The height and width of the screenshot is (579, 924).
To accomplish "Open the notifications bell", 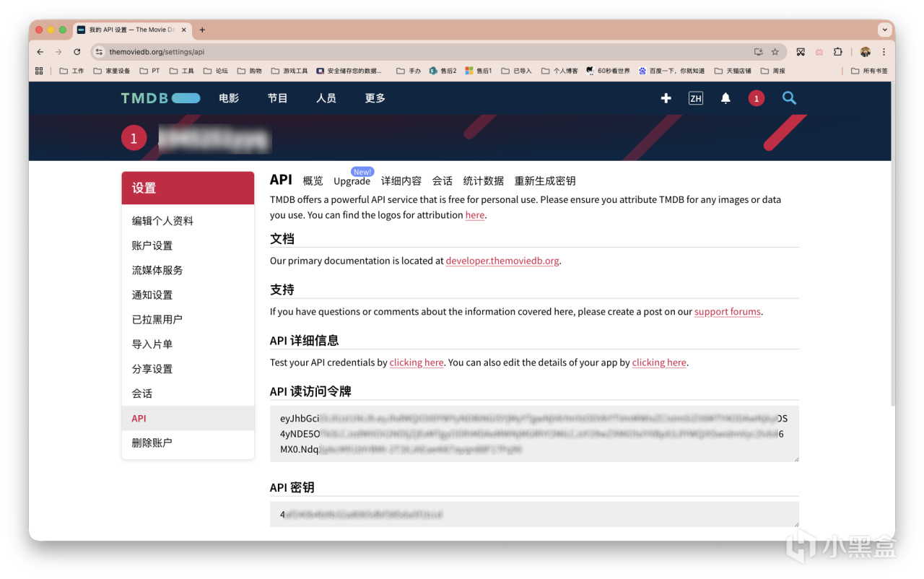I will (x=725, y=98).
